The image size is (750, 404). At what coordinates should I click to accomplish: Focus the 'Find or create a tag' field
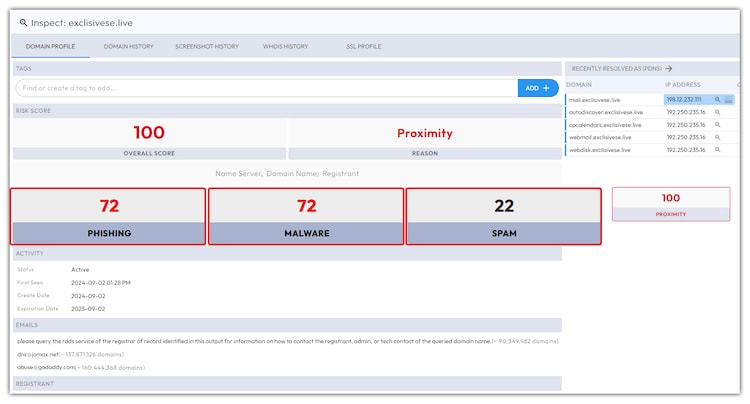coord(266,88)
